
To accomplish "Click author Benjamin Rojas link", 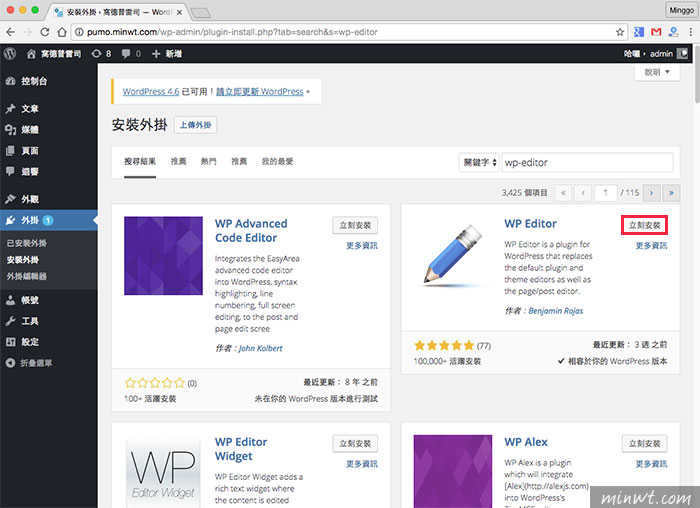I will tap(556, 311).
